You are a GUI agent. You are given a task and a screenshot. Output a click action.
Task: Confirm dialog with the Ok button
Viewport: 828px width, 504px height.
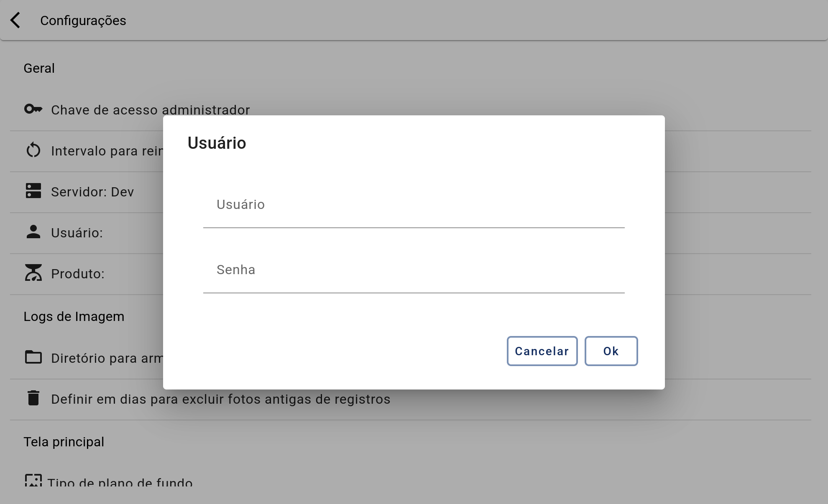pos(611,351)
